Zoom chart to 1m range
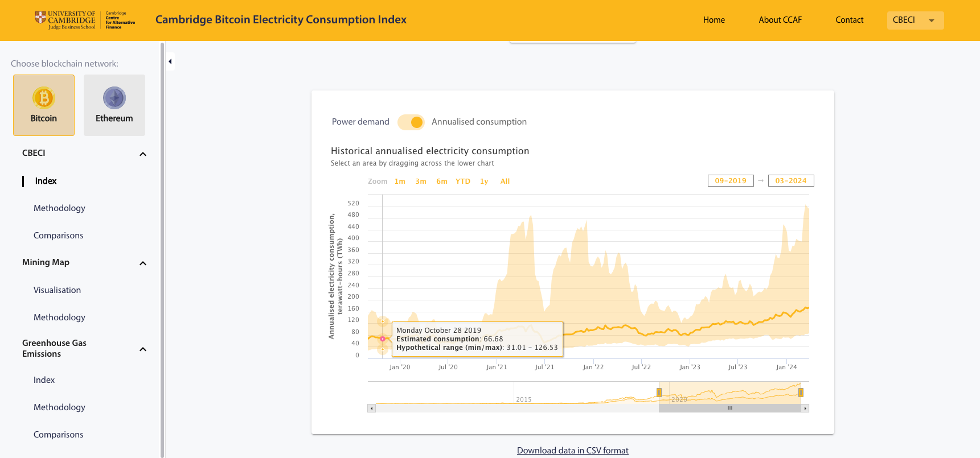980x458 pixels. tap(400, 181)
